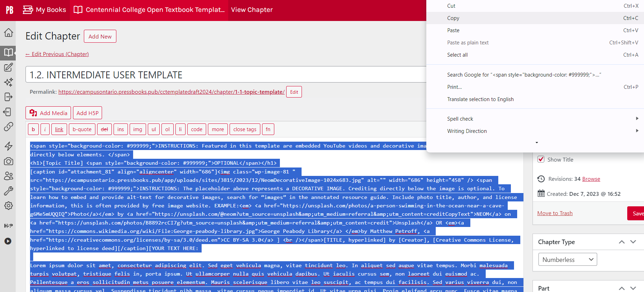Open the camera Media sidebar icon
644x292 pixels.
pos(8,161)
